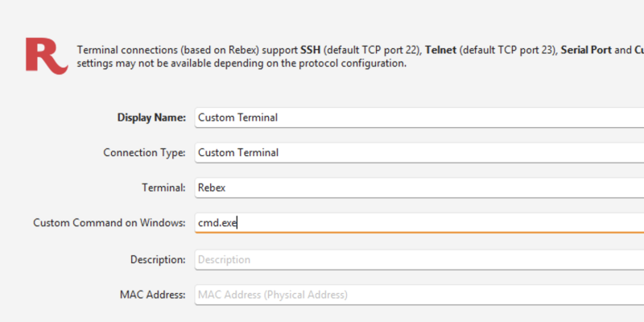Click the 'based on Rebex' phrase
This screenshot has height=322, width=644.
[221, 50]
